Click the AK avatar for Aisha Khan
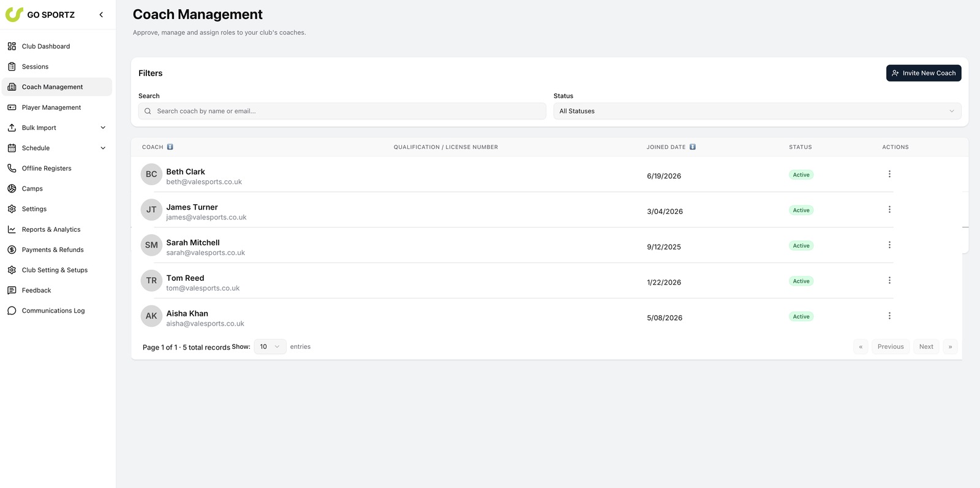980x488 pixels. (x=151, y=316)
